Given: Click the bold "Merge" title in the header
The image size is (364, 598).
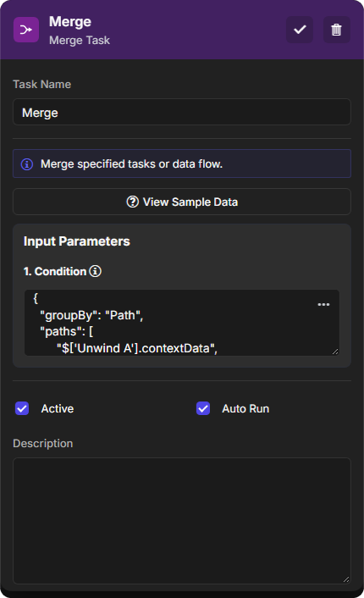Looking at the screenshot, I should pyautogui.click(x=70, y=22).
